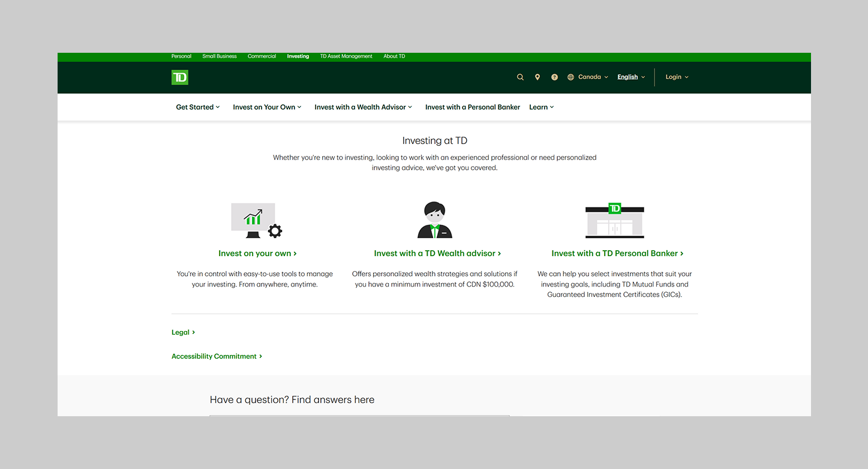Go to the Personal section tab

click(x=181, y=56)
